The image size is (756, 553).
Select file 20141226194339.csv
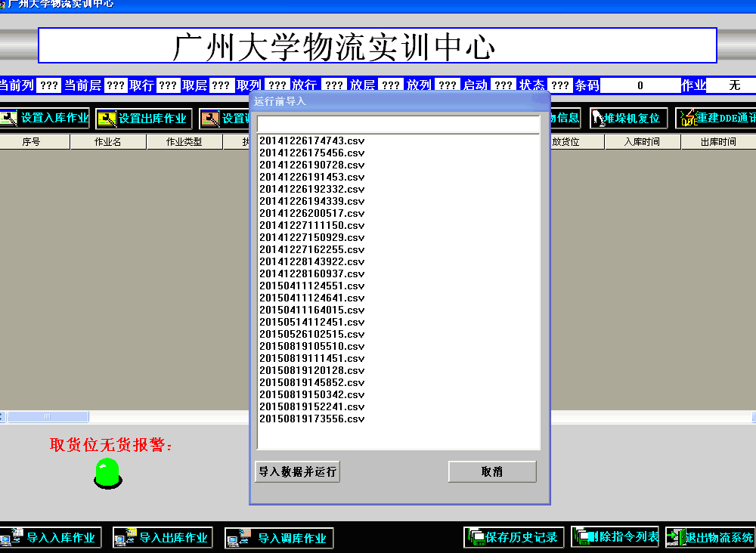(312, 201)
